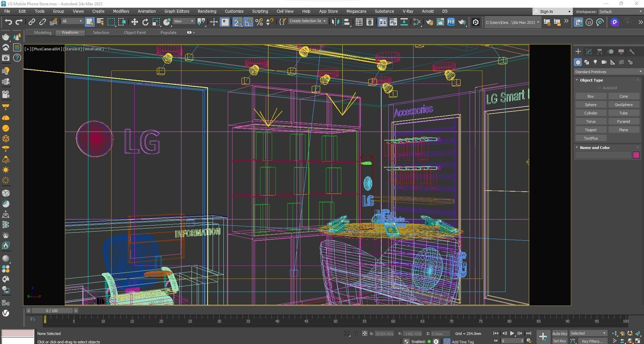Select the Lights category icon
Viewport: 644px width, 344px height.
click(595, 62)
